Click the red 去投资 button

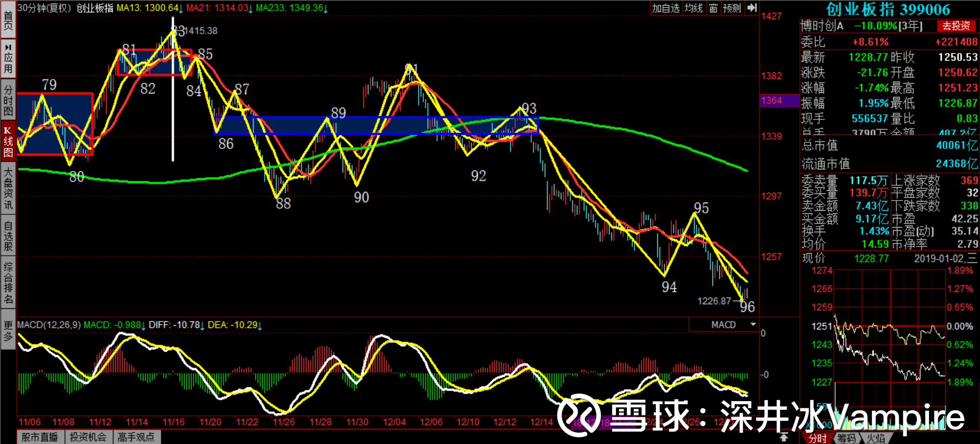click(x=956, y=26)
